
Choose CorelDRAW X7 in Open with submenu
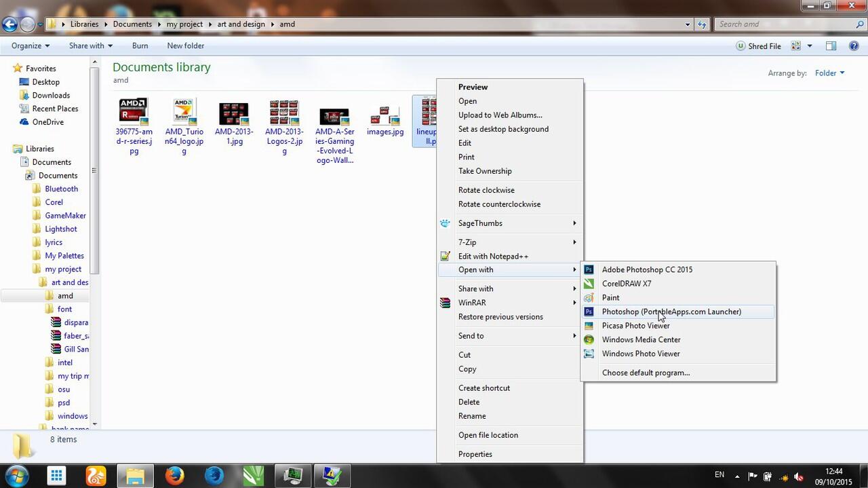pos(678,284)
